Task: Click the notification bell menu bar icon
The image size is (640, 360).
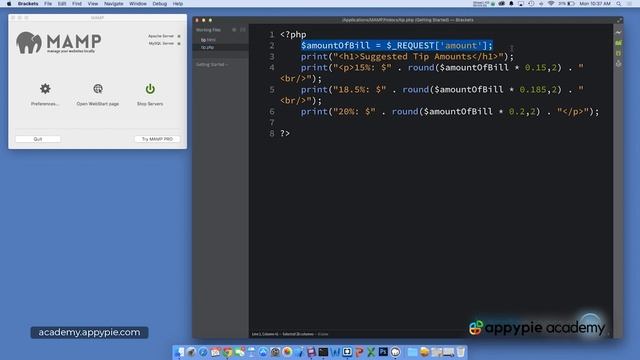Action: (x=511, y=4)
